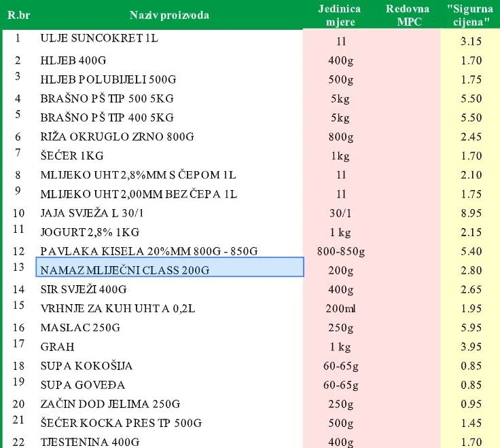Click the empty Redovna MPC cell for ŠEĆER 1KG
500x448 pixels.
(x=408, y=155)
